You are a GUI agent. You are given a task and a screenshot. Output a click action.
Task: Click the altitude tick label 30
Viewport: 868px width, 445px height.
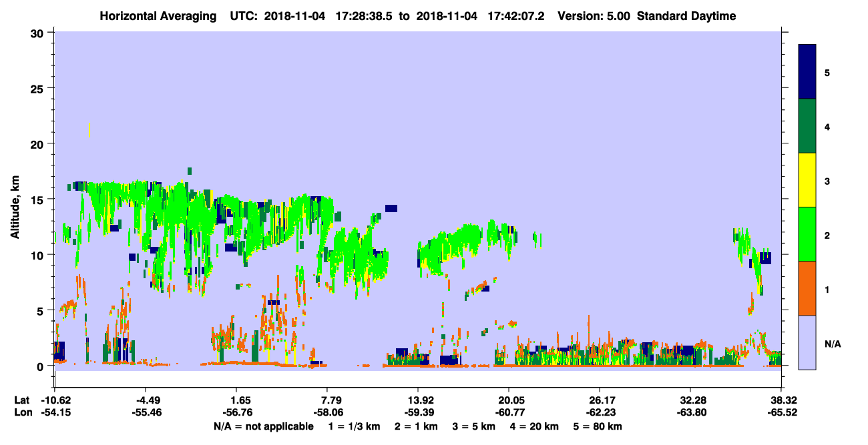point(39,33)
